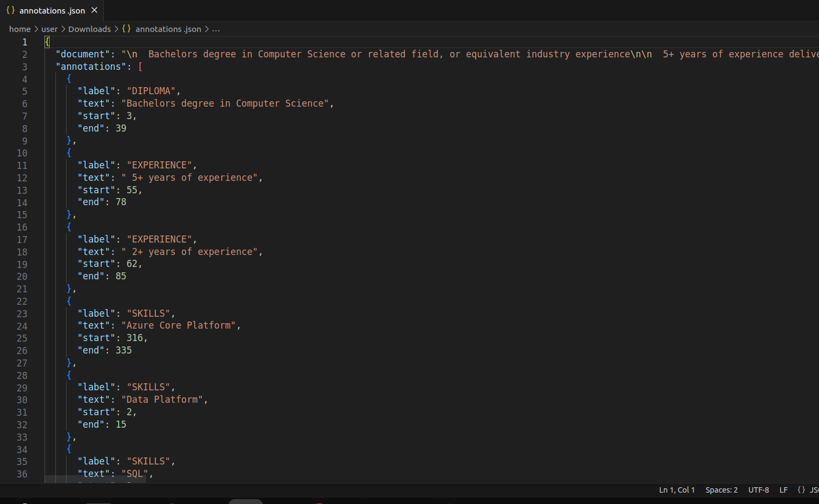Click line number 10 in gutter
This screenshot has height=504, width=819.
tap(22, 153)
